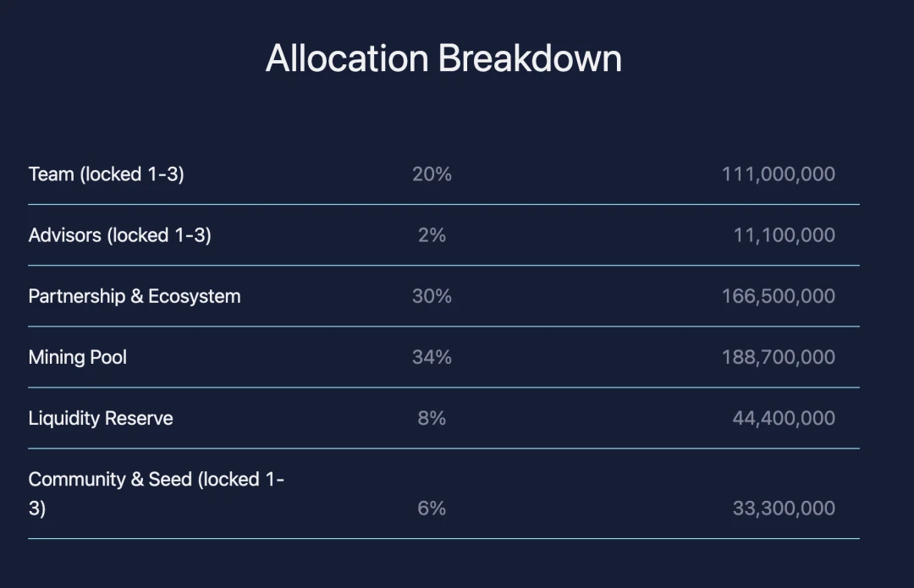
Task: Click the Advisors (locked 1-3) label
Action: 119,235
